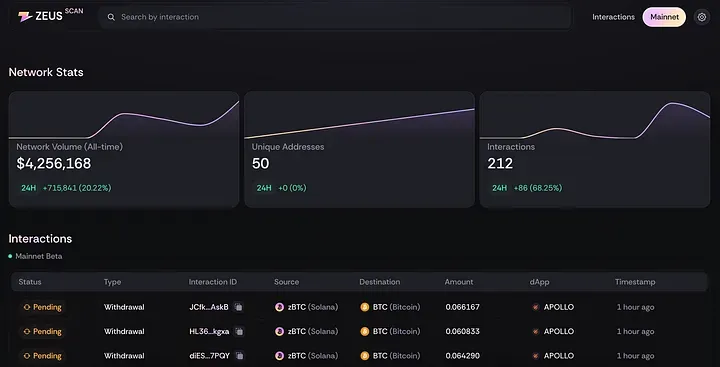Image resolution: width=720 pixels, height=367 pixels.
Task: Toggle the Mainnet network button
Action: click(664, 17)
